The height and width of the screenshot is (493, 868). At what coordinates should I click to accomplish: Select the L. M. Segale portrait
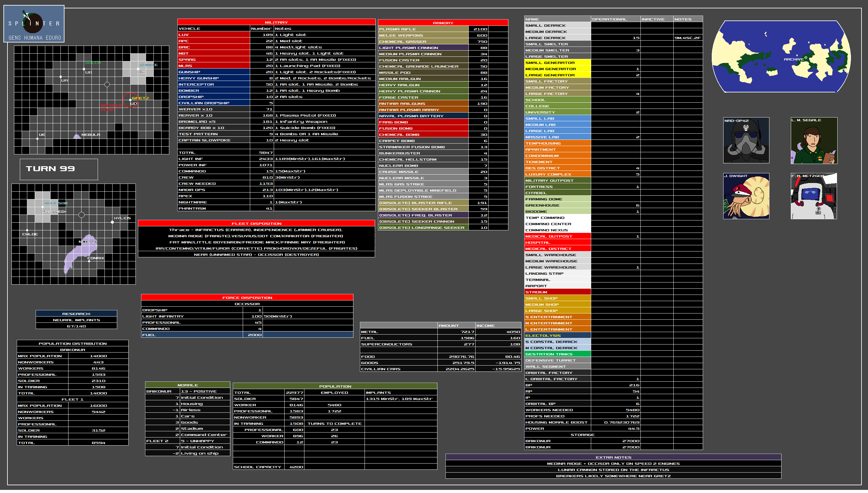[x=814, y=141]
